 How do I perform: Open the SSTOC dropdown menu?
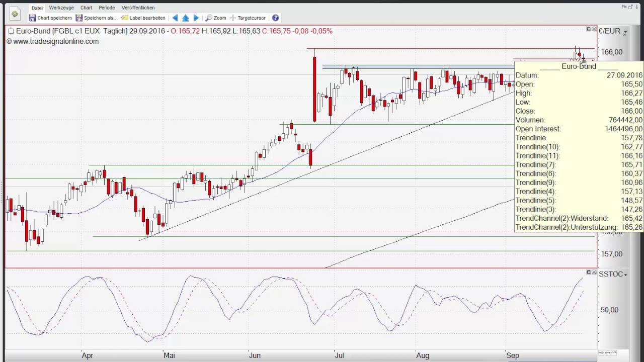(625, 275)
